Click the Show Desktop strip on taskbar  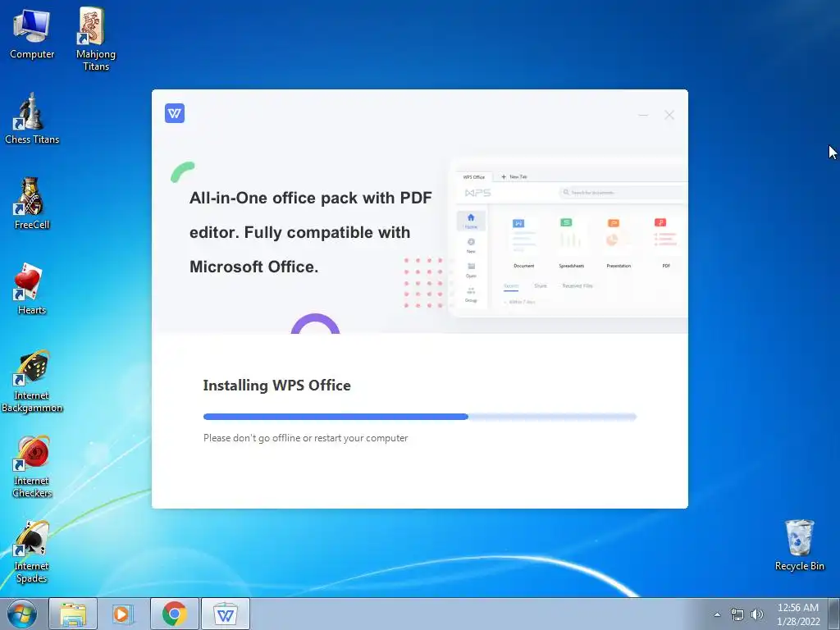(x=834, y=614)
